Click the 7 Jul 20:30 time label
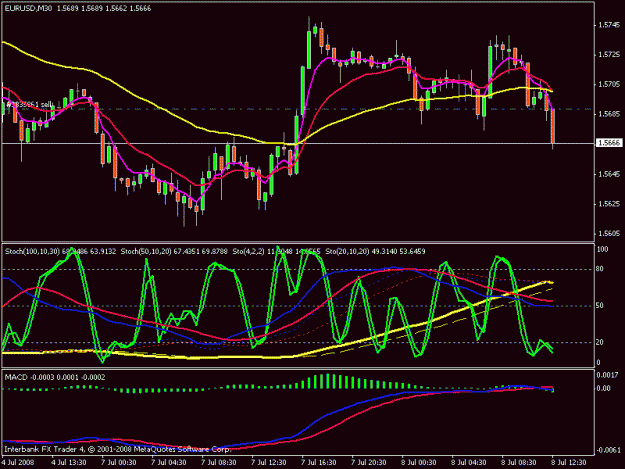 pyautogui.click(x=368, y=463)
